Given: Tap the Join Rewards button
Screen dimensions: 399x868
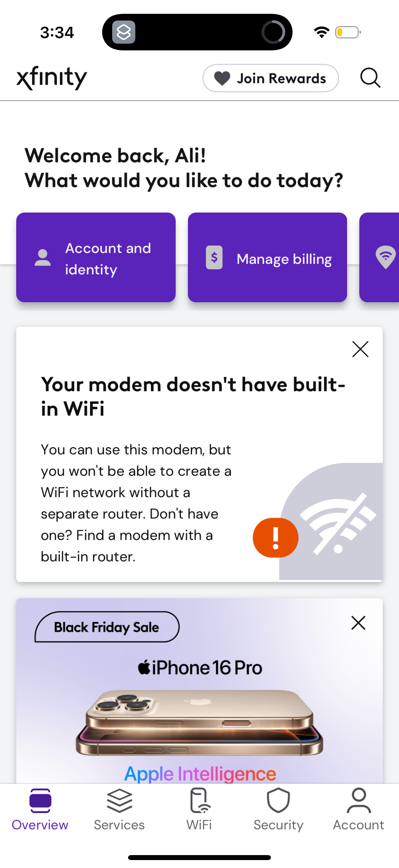Looking at the screenshot, I should [271, 78].
